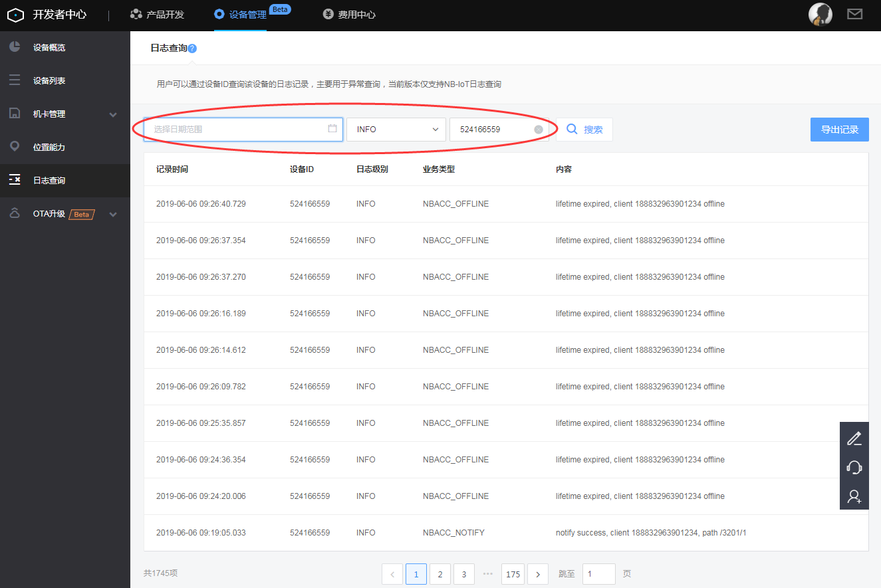This screenshot has width=881, height=588.
Task: Click the add user floating icon
Action: pyautogui.click(x=854, y=496)
